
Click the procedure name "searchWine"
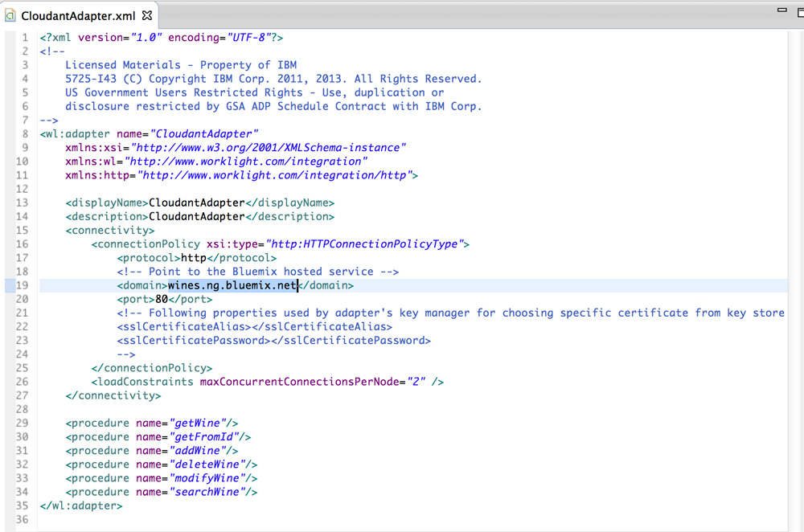(207, 493)
